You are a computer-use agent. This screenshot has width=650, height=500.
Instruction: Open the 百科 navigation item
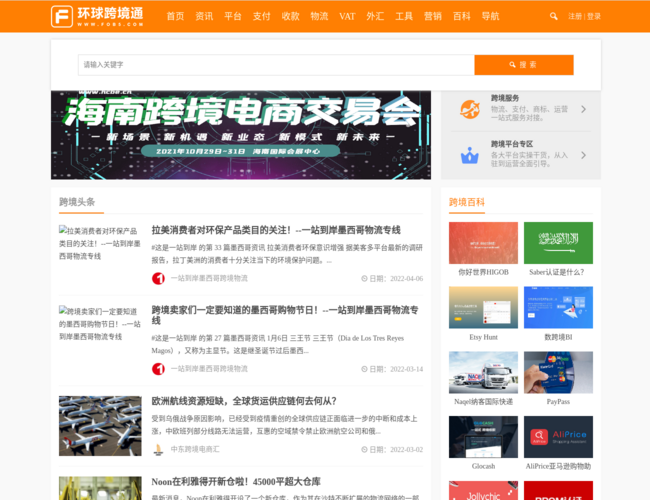point(461,16)
